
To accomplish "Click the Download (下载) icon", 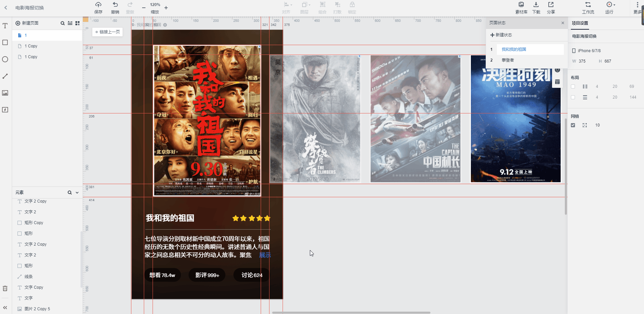I will pos(536,5).
